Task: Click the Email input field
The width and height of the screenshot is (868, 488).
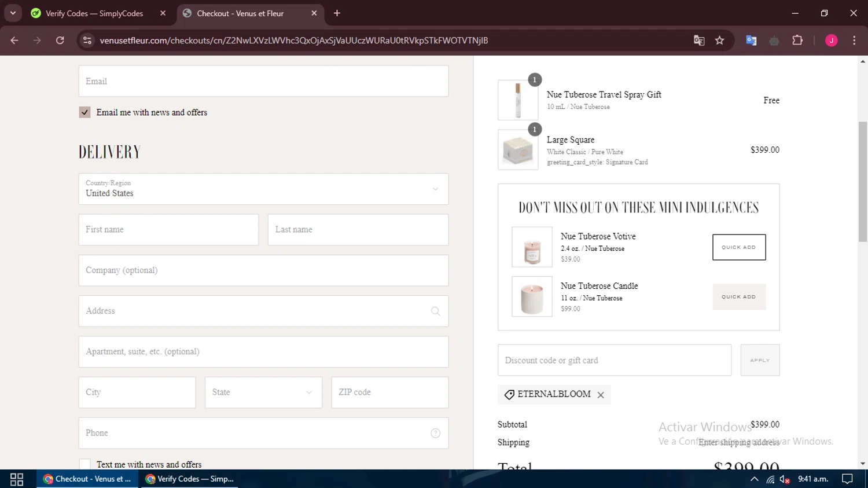Action: tap(263, 81)
